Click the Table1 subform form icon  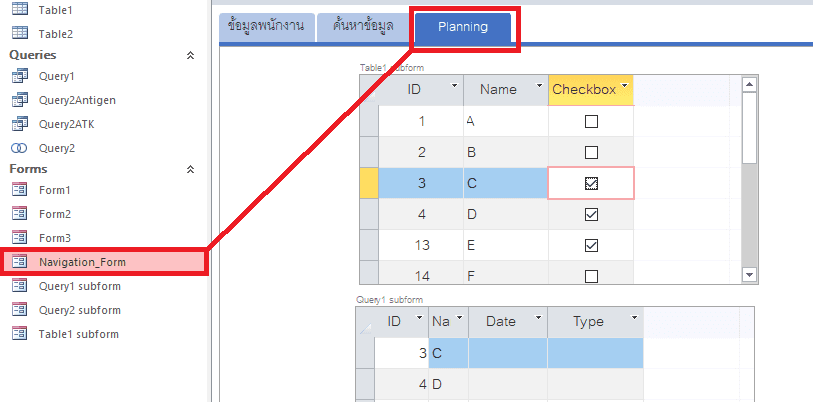click(20, 334)
